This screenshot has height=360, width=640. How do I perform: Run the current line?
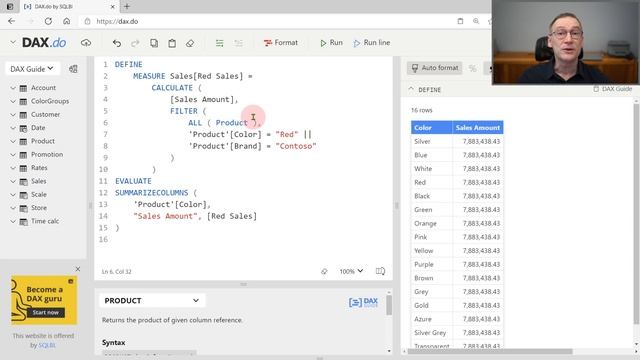click(372, 42)
